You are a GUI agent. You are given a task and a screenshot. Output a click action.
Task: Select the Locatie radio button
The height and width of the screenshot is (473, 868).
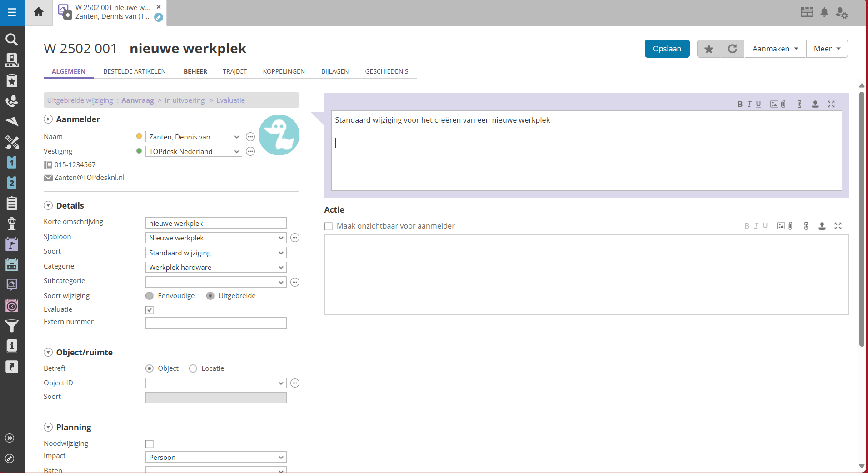click(x=193, y=368)
